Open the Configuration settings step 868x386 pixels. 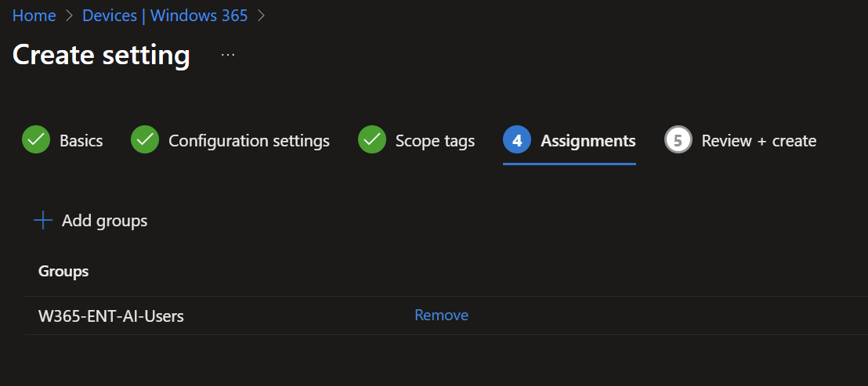pyautogui.click(x=248, y=141)
